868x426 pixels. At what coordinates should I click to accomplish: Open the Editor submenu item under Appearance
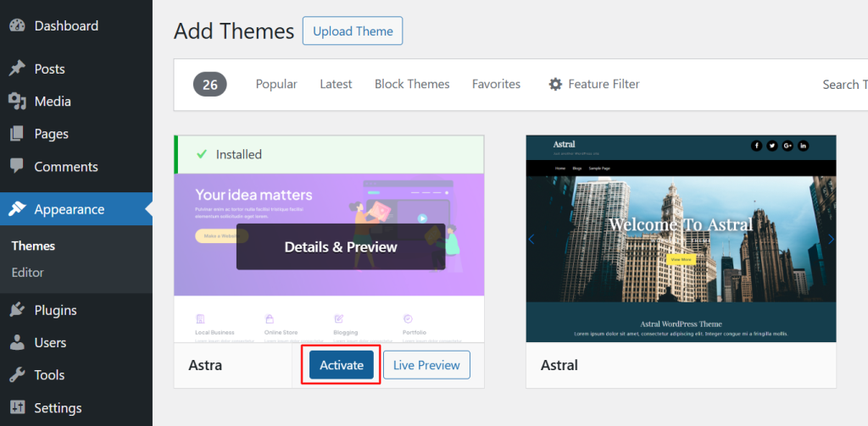[x=28, y=273]
